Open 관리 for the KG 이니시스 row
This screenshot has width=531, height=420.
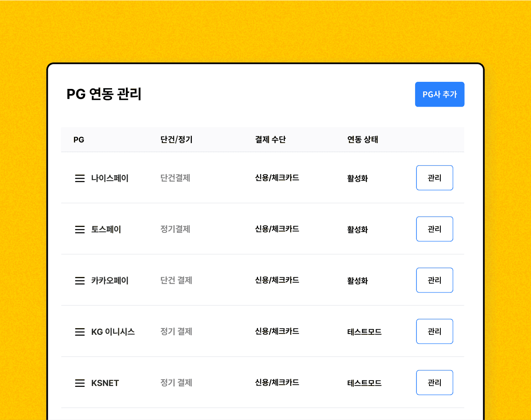[434, 331]
